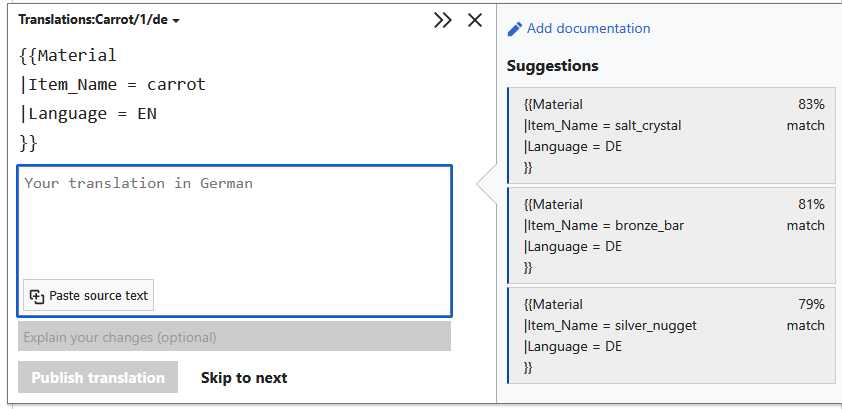Click the source text containing Item_Name = carrot

click(x=117, y=85)
